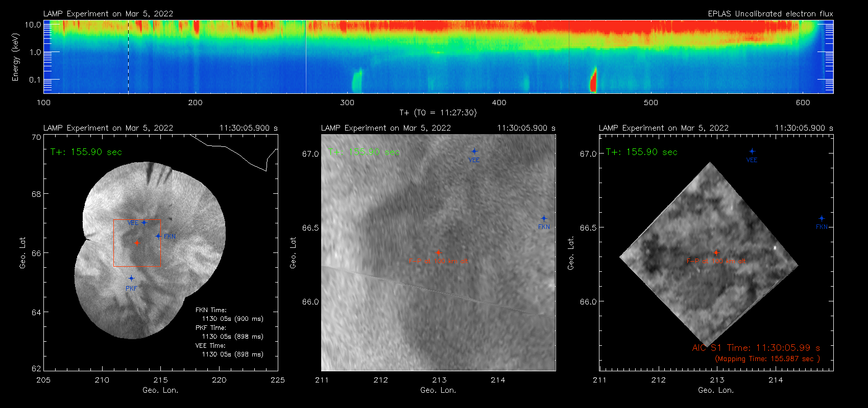Click the 'AIC S1 Time: 11:30:05.99 s' text
The width and height of the screenshot is (868, 408).
pyautogui.click(x=756, y=348)
